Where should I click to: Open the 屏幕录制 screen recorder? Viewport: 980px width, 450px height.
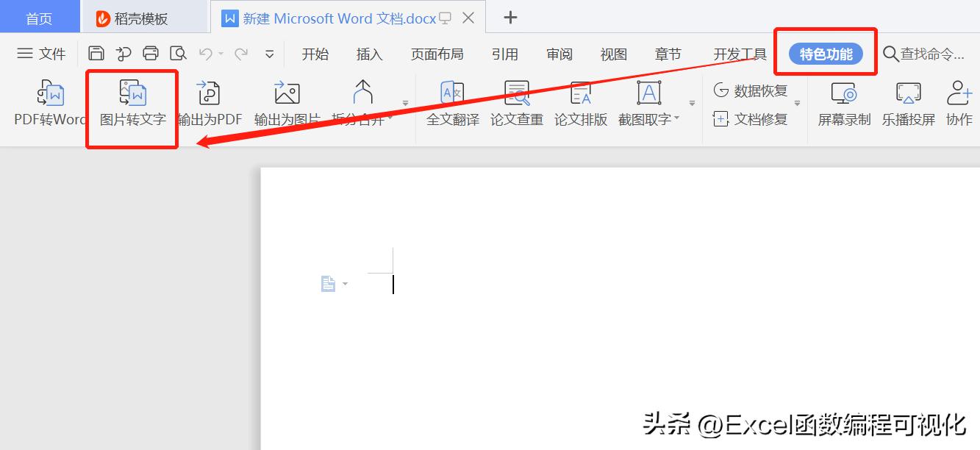(x=843, y=103)
